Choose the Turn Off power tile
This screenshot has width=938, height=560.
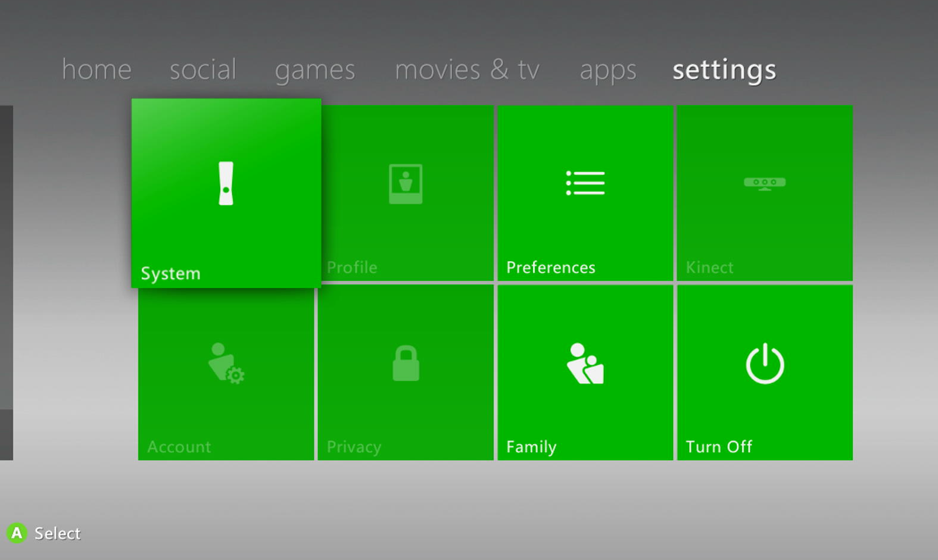coord(765,373)
